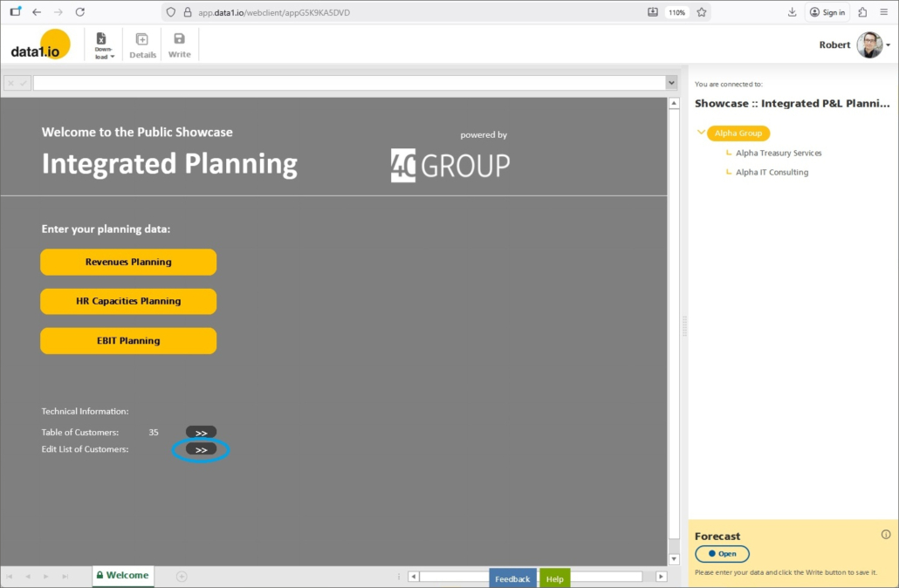Open the Robert user menu arrow
This screenshot has width=899, height=588.
pyautogui.click(x=889, y=45)
